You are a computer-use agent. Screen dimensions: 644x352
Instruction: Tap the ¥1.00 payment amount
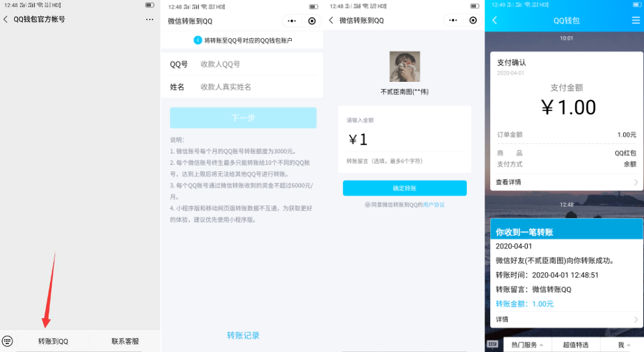(568, 107)
